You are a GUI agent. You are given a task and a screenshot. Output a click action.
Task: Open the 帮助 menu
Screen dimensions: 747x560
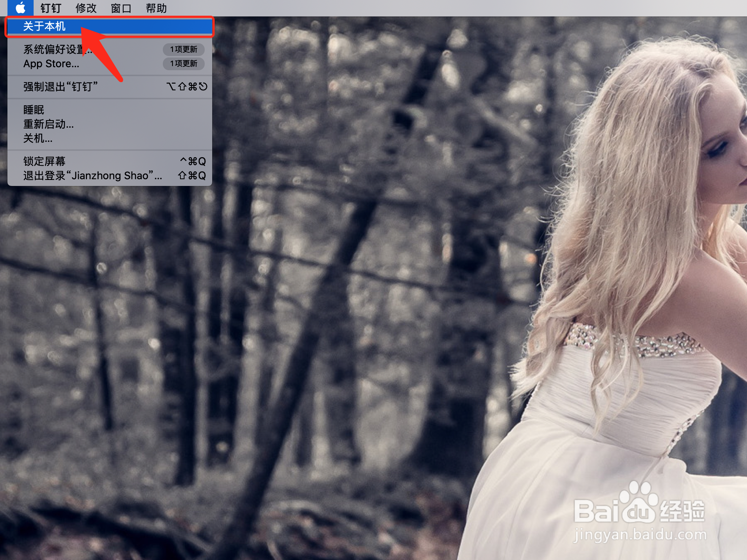pyautogui.click(x=156, y=8)
